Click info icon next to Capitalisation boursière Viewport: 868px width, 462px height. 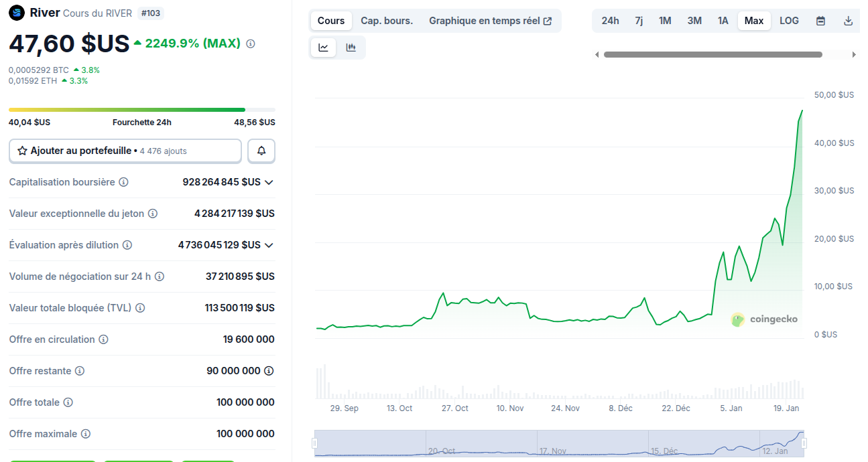124,182
